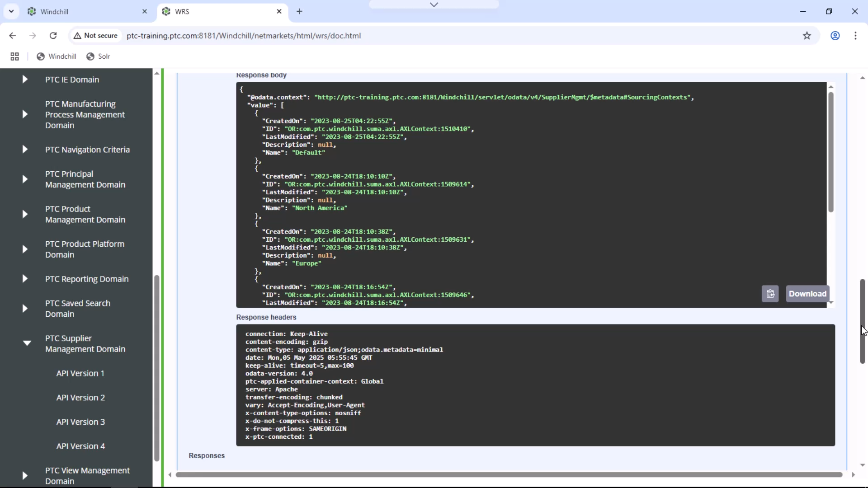Select API Version 4 in the sidebar
The image size is (868, 488).
pyautogui.click(x=81, y=446)
